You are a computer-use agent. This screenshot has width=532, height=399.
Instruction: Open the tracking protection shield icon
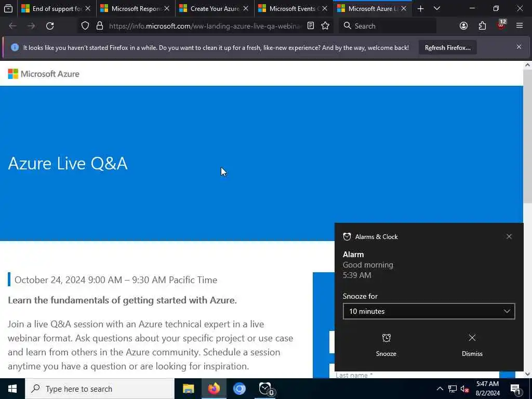[x=85, y=26]
